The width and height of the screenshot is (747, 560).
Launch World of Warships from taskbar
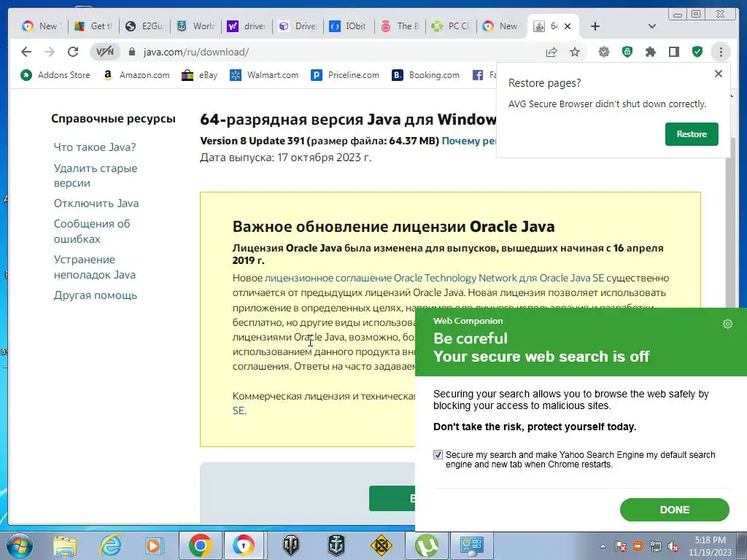[336, 545]
